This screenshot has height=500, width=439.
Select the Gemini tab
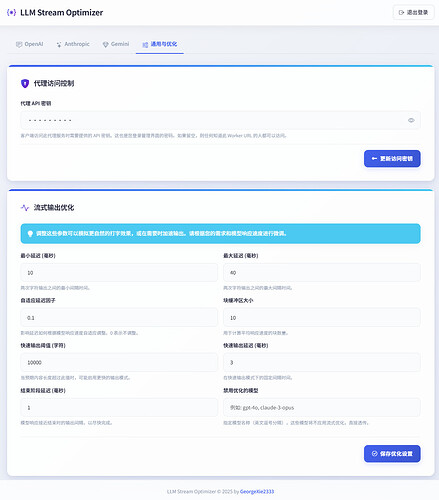click(116, 44)
